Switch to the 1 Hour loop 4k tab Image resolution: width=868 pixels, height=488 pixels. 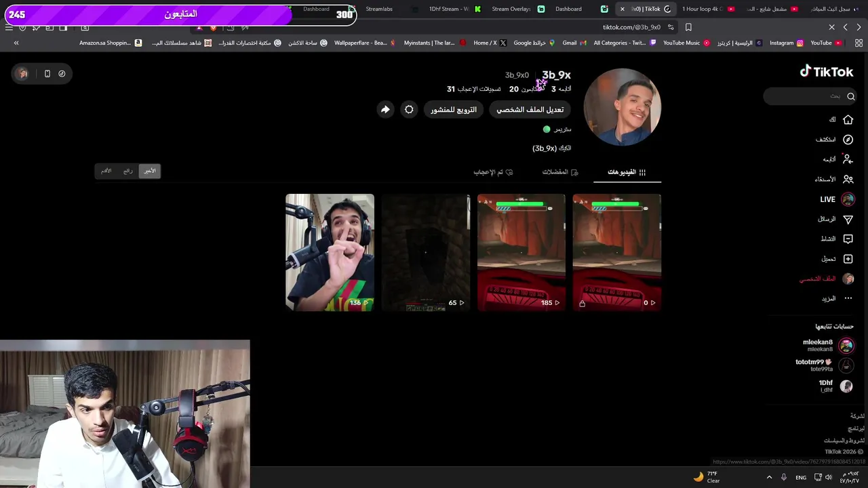(x=707, y=9)
